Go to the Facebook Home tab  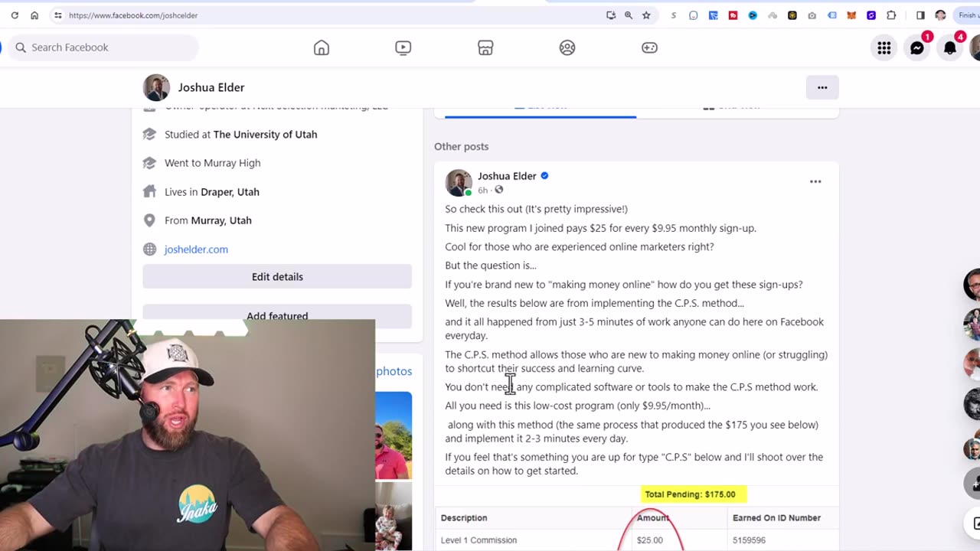tap(322, 47)
